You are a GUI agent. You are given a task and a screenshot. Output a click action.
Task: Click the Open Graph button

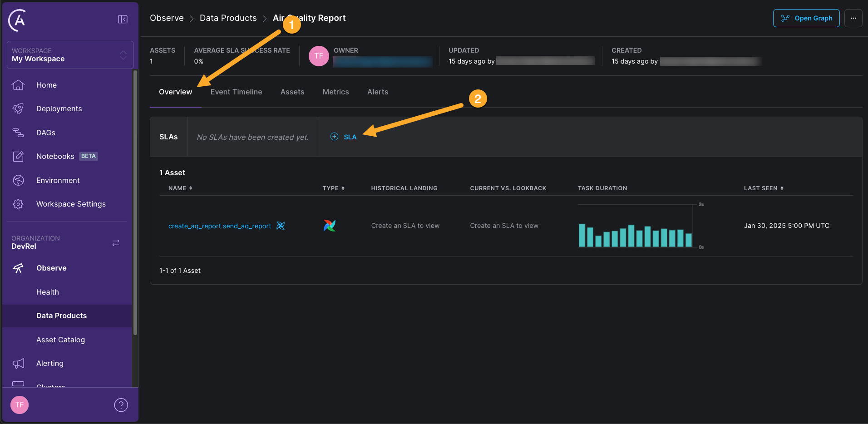click(806, 18)
